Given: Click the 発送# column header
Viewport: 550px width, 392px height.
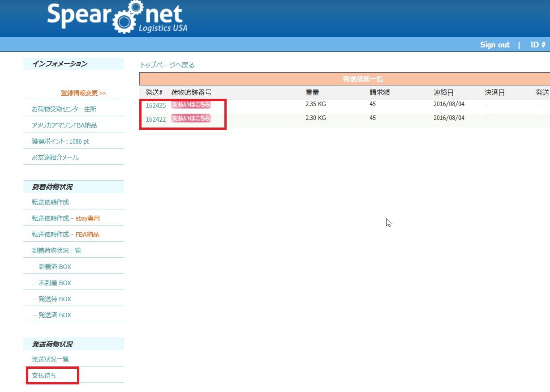Looking at the screenshot, I should tap(154, 93).
